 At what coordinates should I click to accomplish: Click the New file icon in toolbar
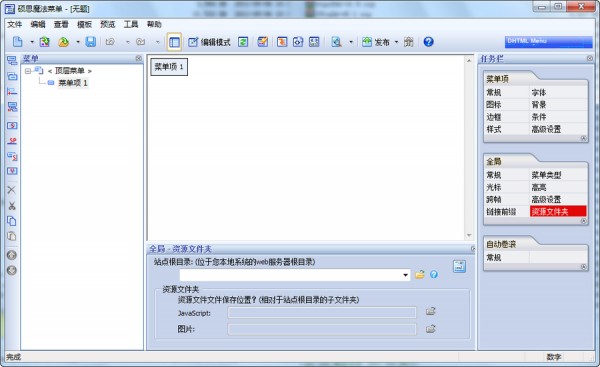18,42
